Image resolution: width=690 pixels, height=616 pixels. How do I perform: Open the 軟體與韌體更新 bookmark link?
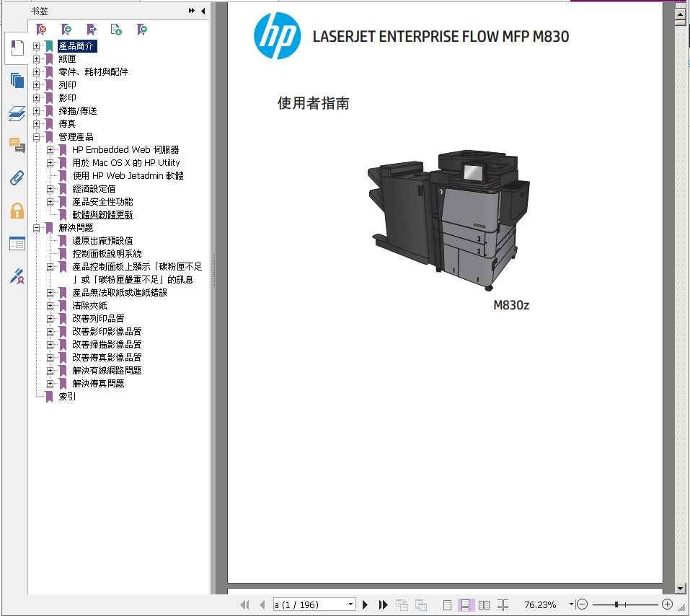click(x=102, y=215)
